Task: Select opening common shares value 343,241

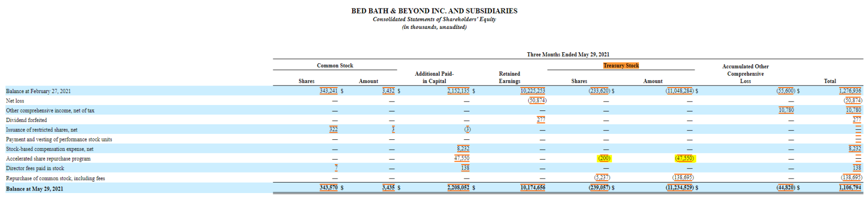Action: (328, 91)
